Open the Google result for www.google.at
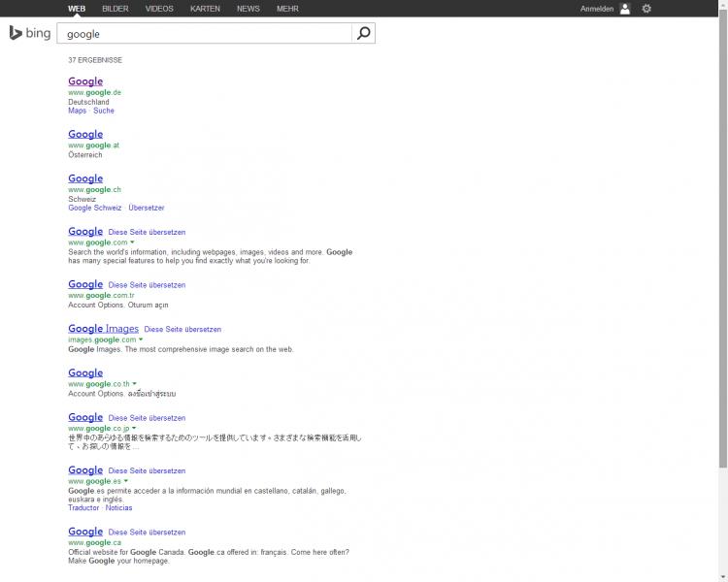The width and height of the screenshot is (728, 582). point(85,134)
